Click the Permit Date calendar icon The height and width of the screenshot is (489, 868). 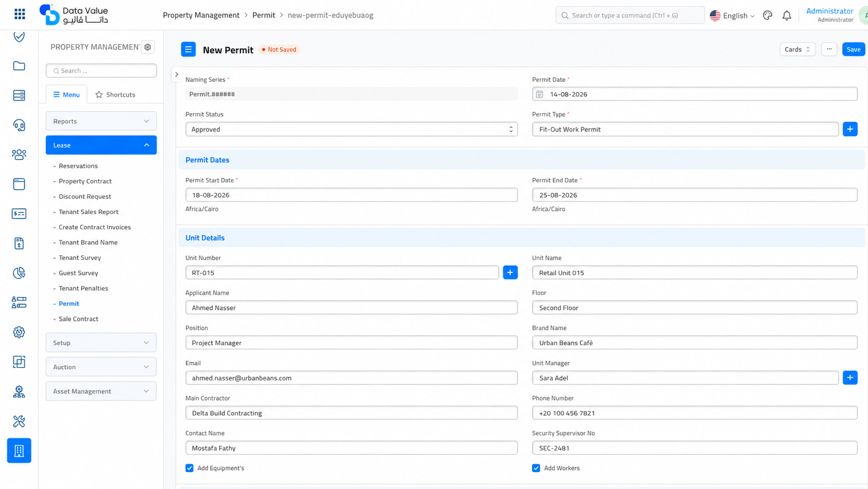click(x=540, y=95)
